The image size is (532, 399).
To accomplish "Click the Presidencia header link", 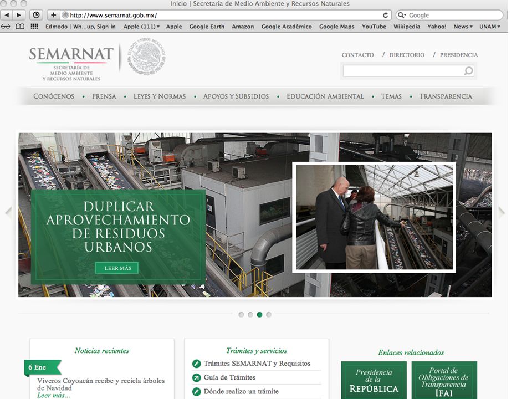I will (459, 55).
